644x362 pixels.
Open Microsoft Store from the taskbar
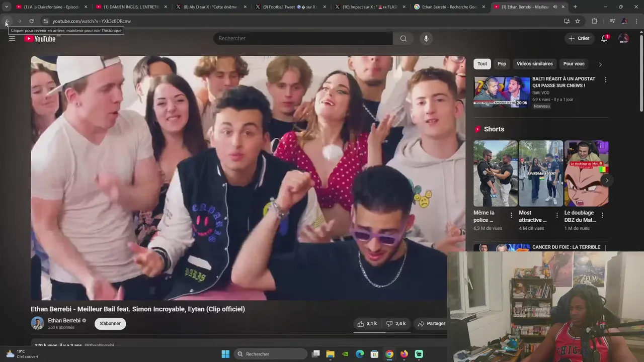(374, 354)
